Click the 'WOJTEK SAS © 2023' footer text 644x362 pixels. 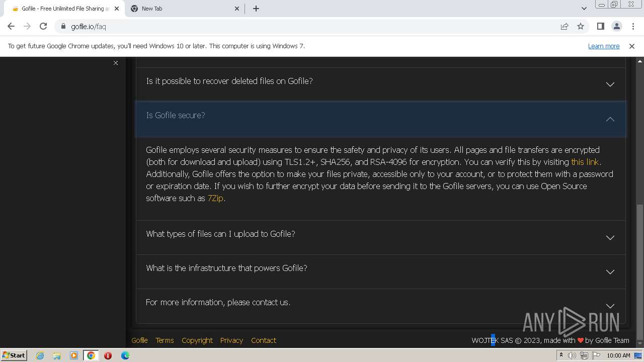[506, 340]
